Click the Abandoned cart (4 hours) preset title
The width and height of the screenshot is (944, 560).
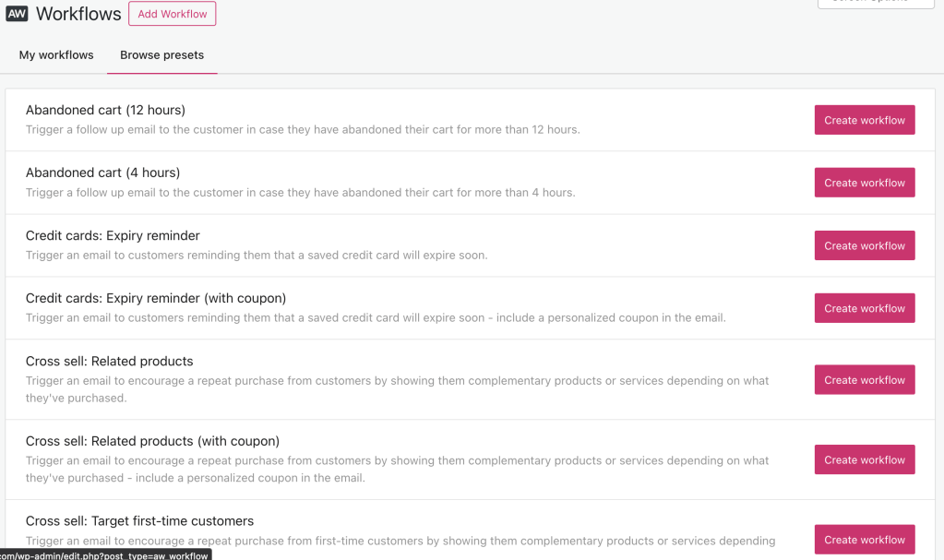tap(102, 173)
